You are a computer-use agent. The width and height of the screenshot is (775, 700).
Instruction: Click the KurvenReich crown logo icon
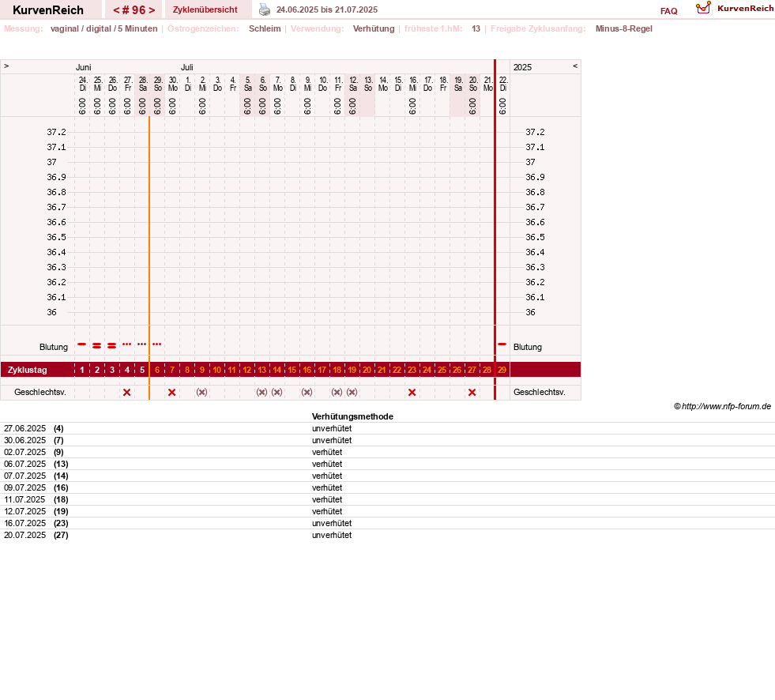coord(703,8)
